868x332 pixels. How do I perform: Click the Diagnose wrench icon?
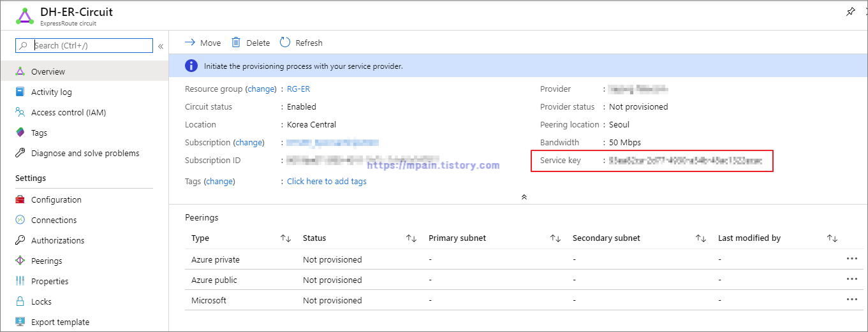[x=20, y=153]
